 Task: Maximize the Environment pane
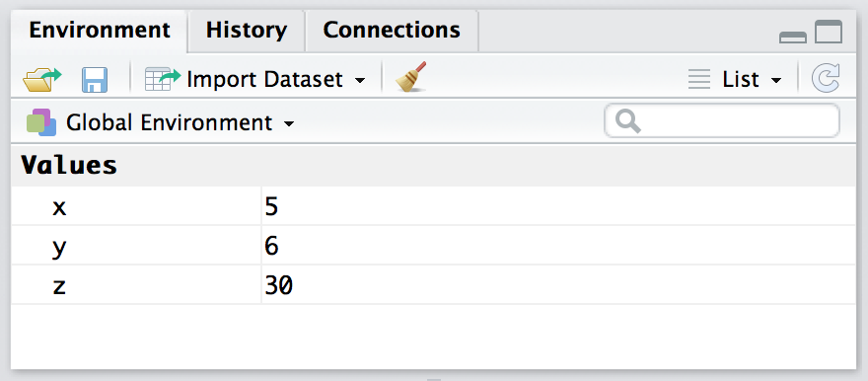(x=829, y=32)
